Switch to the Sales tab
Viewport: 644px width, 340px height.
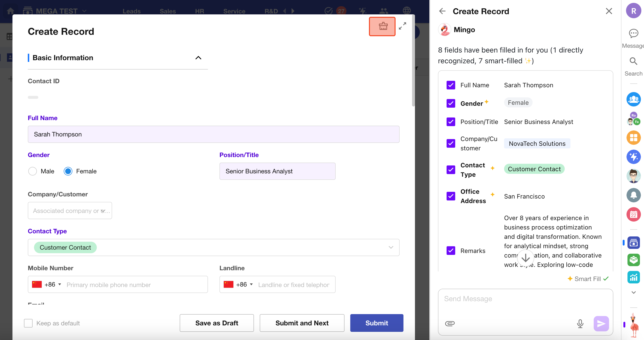(167, 11)
